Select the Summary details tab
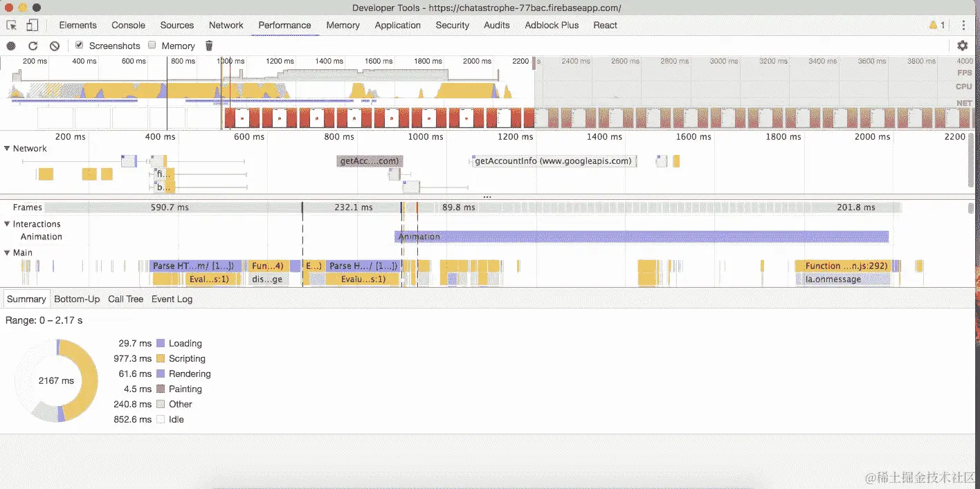The image size is (980, 489). click(x=26, y=299)
